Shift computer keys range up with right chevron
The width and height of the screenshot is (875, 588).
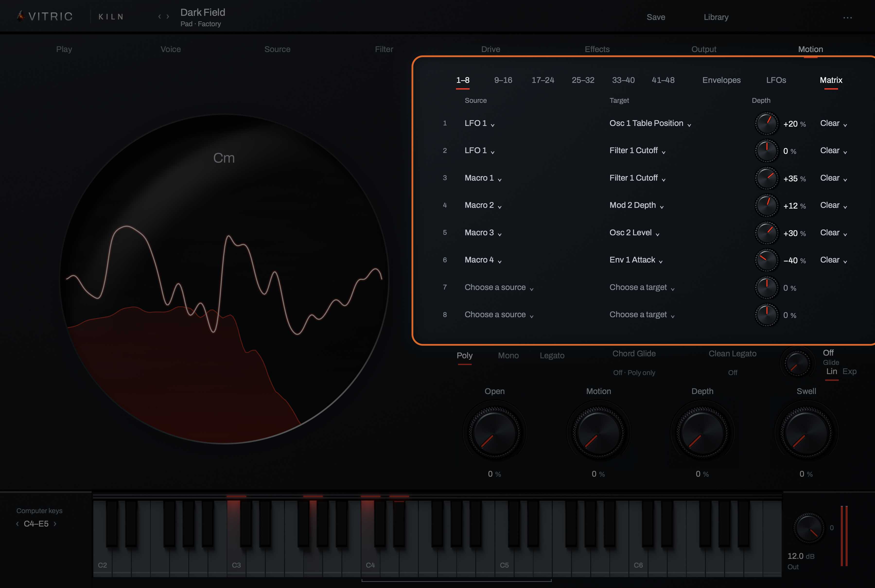click(x=55, y=524)
